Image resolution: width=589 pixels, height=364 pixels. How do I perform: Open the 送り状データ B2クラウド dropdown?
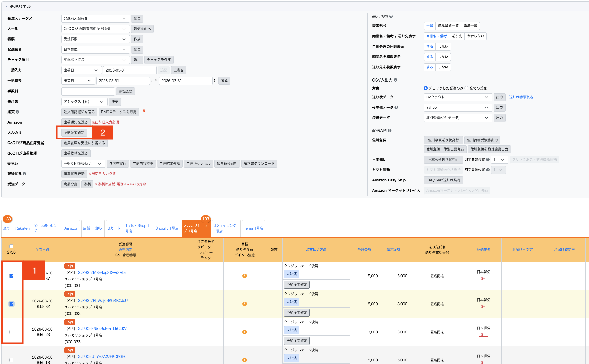click(458, 97)
